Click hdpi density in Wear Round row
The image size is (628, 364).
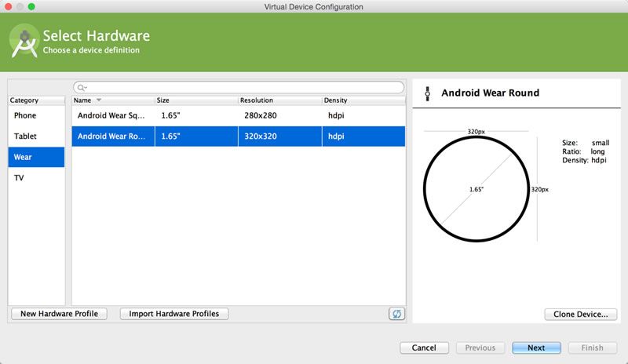[363, 136]
